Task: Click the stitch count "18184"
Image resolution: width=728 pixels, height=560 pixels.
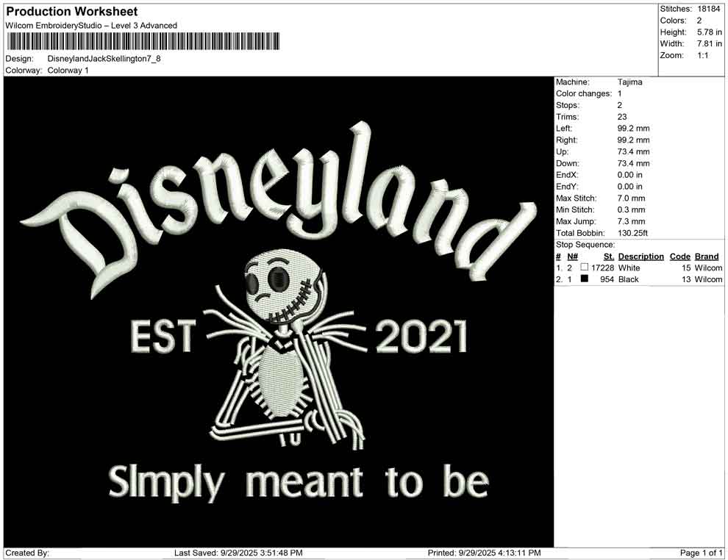Action: coord(709,9)
